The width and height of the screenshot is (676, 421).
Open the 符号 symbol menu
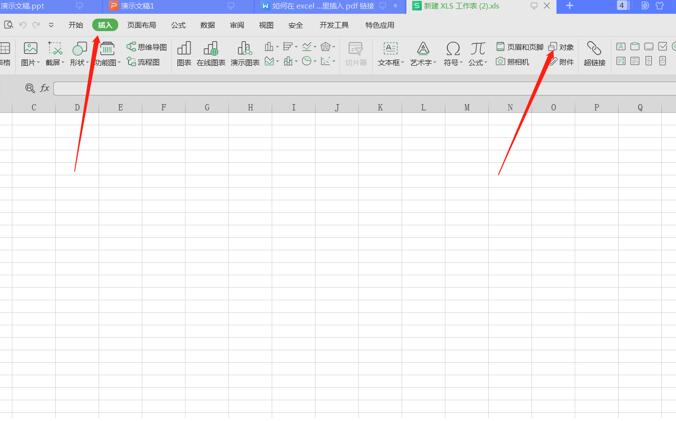(453, 54)
